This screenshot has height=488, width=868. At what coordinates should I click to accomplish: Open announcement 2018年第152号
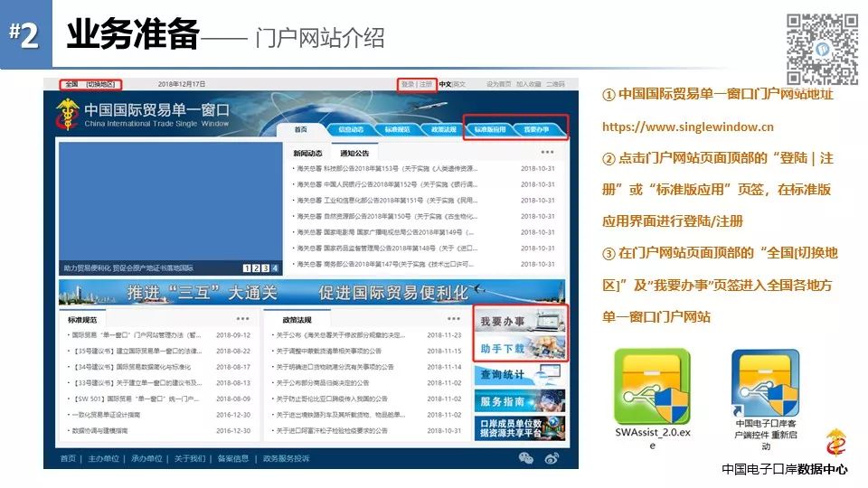(386, 184)
